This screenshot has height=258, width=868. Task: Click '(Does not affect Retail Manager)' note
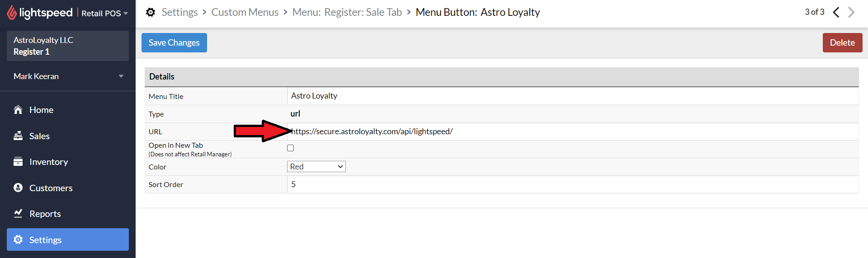(190, 154)
